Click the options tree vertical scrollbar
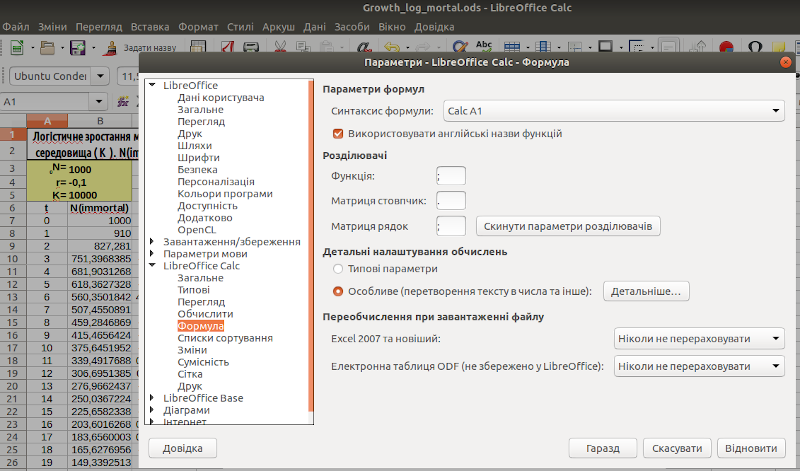 pos(311,245)
